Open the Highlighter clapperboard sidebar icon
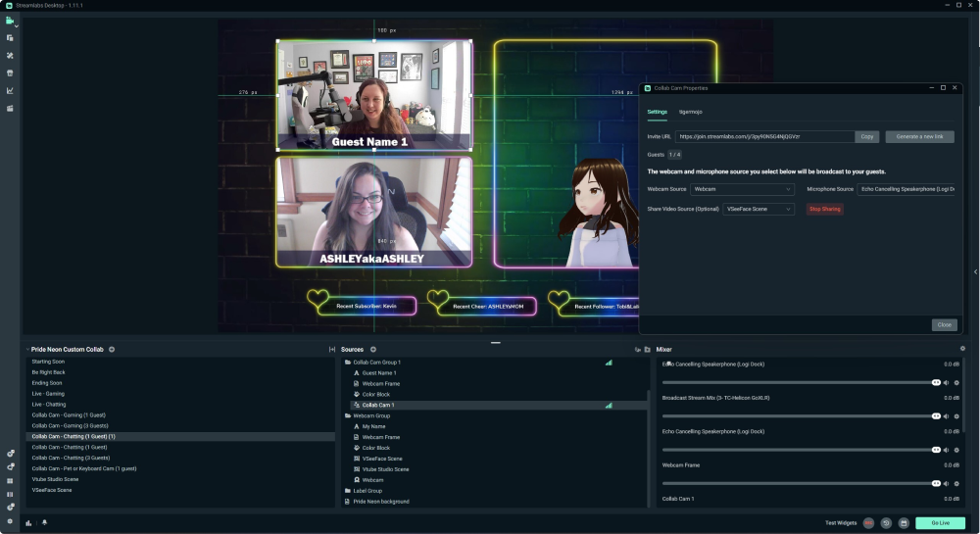The height and width of the screenshot is (534, 980). click(x=10, y=108)
